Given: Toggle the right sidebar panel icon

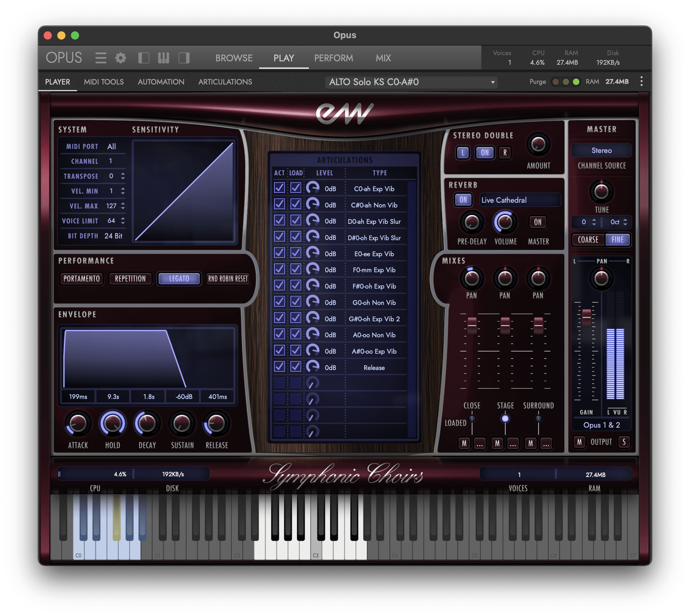Looking at the screenshot, I should pos(184,58).
